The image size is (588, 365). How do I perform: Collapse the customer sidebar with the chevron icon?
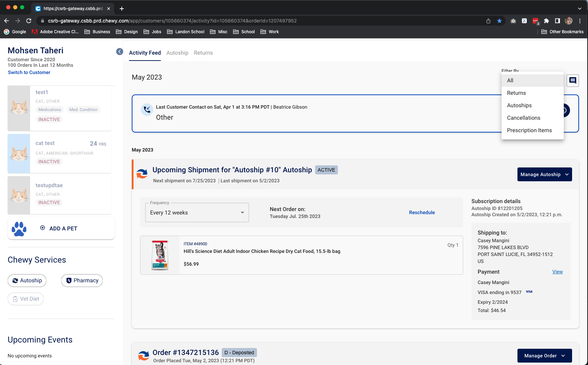click(120, 52)
